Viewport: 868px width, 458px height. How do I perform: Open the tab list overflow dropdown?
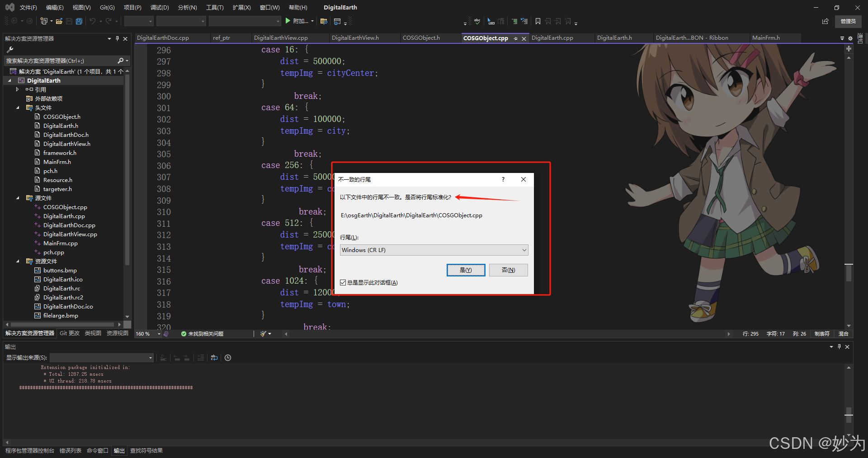pos(842,38)
